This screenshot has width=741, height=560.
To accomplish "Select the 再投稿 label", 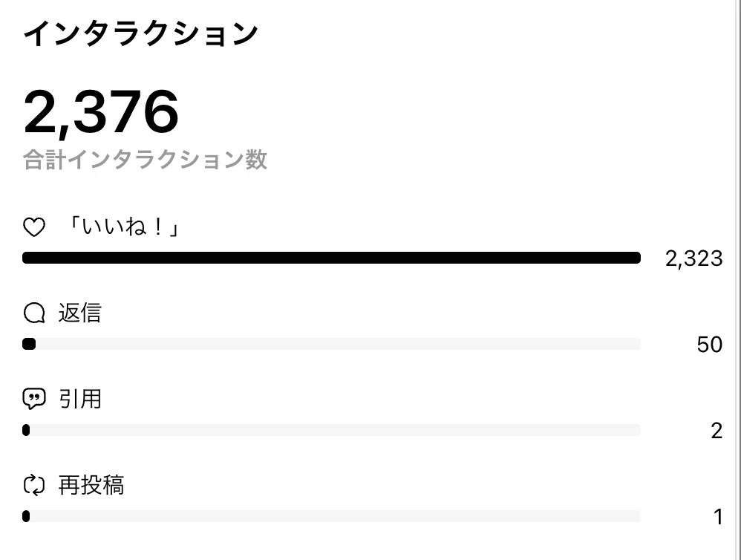I will pos(91,485).
